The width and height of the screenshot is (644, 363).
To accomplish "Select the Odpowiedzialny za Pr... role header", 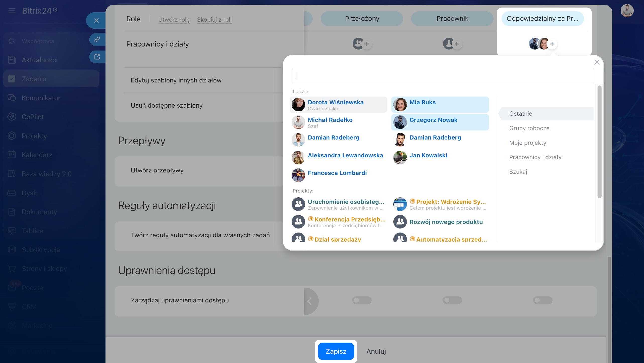I will (x=543, y=19).
